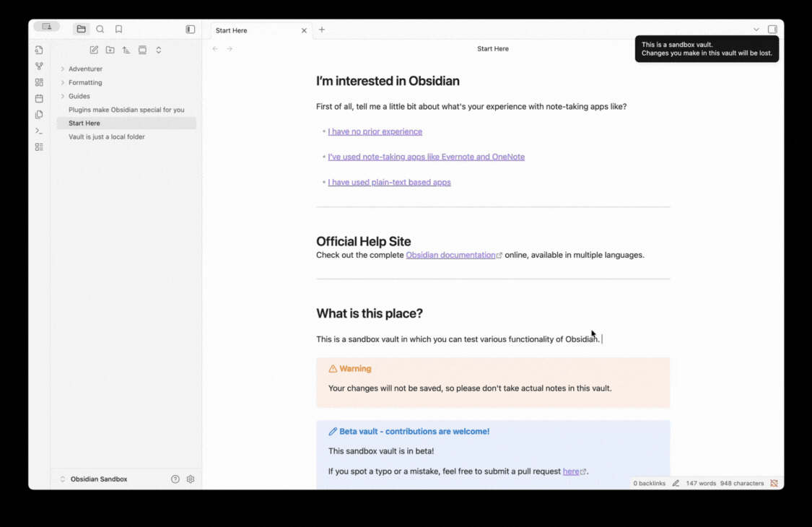
Task: Open the vault switcher 'Obsidian Sandbox'
Action: 99,479
